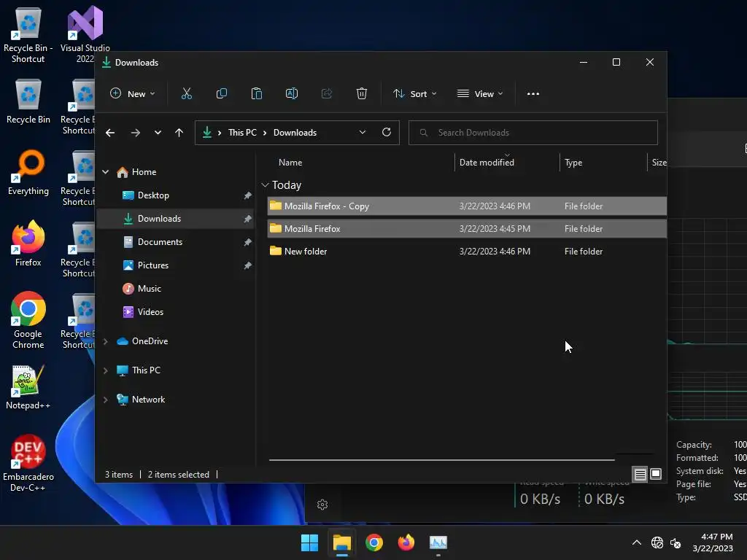Expand the This PC tree node

coord(105,370)
